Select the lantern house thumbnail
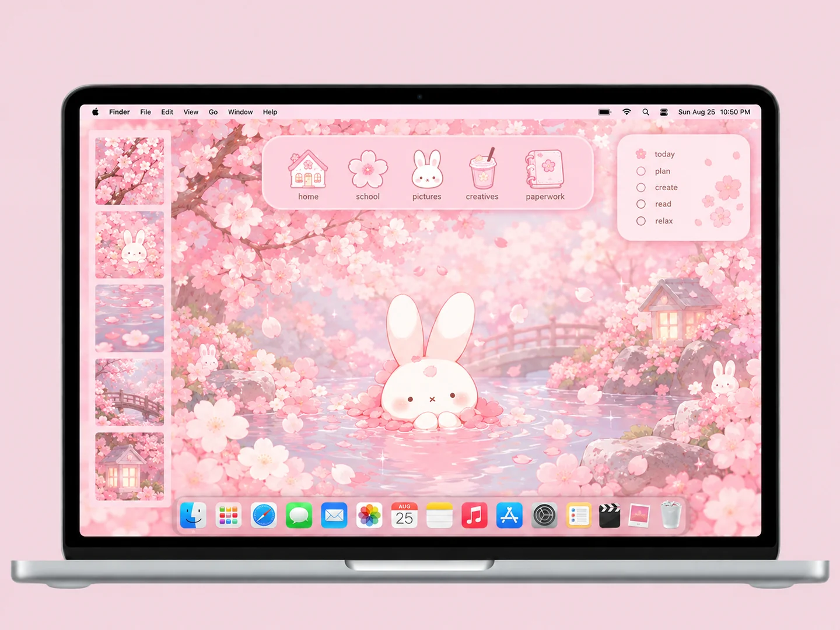The image size is (840, 630). pos(129,466)
